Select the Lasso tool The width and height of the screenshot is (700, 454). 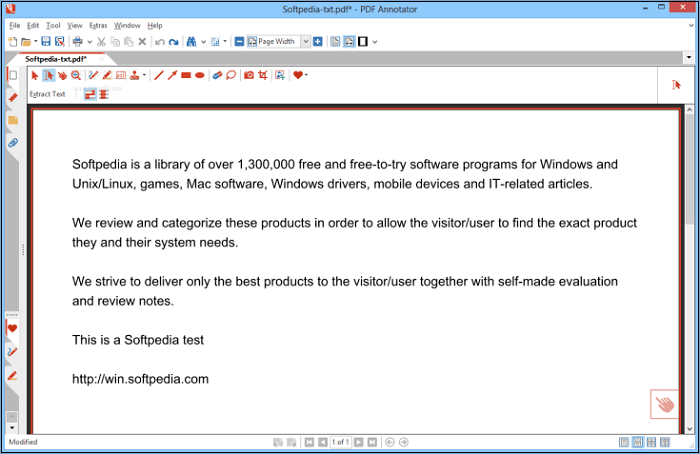click(x=230, y=75)
